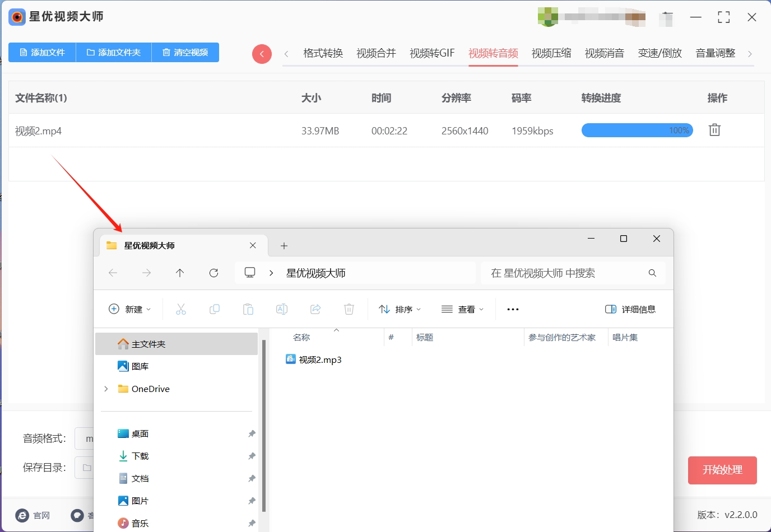
Task: Select the 视频转音频 tab
Action: click(493, 53)
